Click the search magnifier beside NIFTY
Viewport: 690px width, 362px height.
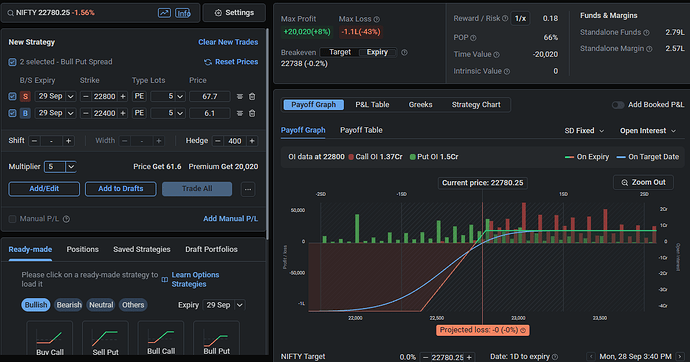tap(10, 13)
